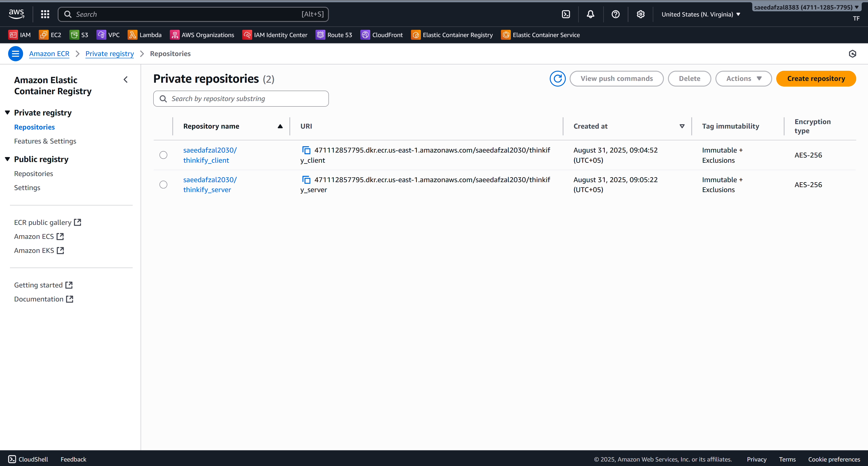Open the CloudShell terminal from the top bar

566,14
